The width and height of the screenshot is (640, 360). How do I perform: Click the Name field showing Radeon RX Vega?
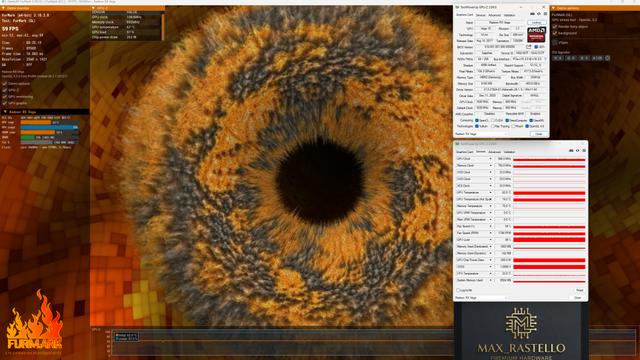point(500,22)
